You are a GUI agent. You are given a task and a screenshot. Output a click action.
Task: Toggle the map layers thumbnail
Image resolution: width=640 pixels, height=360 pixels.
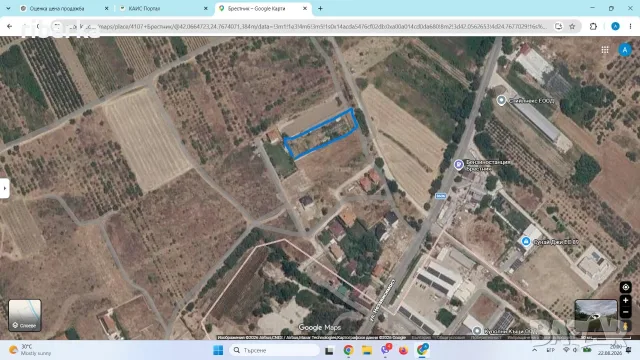click(x=25, y=315)
